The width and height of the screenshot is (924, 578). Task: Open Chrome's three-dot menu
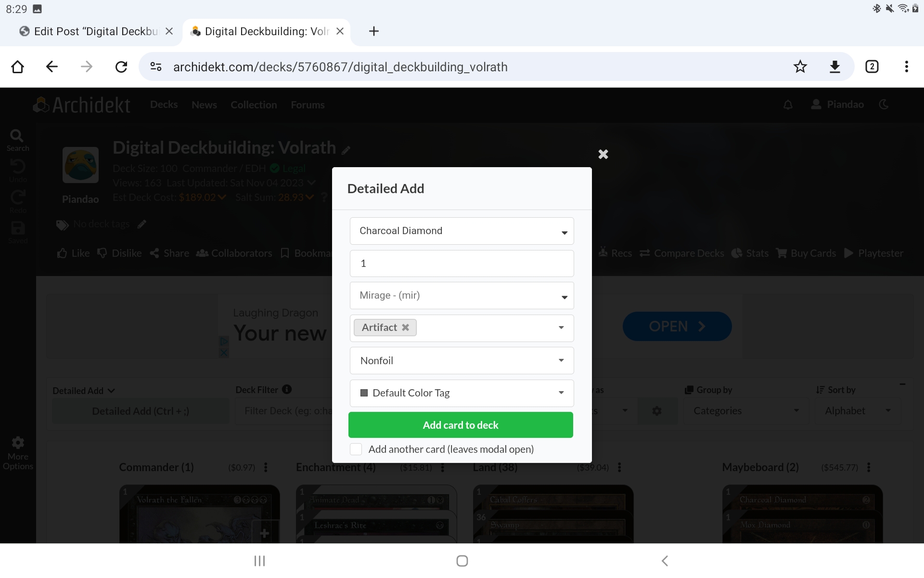[906, 66]
